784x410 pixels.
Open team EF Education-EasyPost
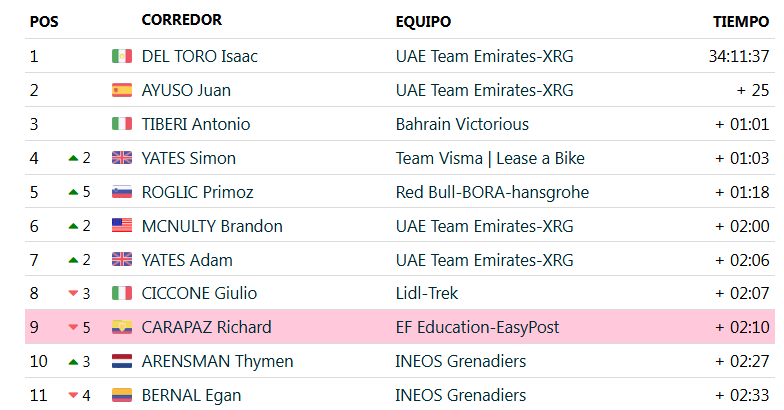coord(477,327)
